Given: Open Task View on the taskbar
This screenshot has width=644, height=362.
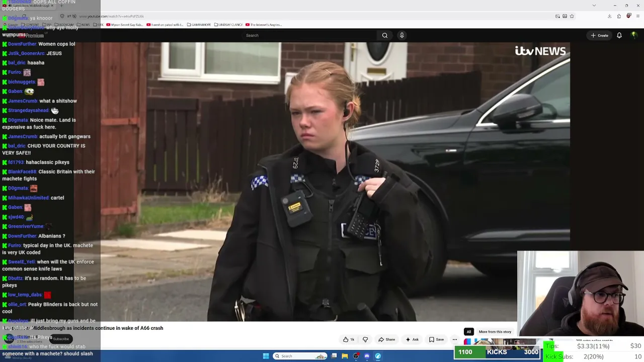Looking at the screenshot, I should (334, 356).
